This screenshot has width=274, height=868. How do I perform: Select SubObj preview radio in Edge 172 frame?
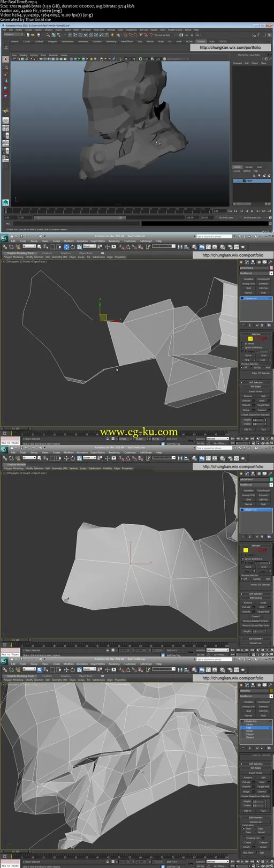[x=251, y=367]
